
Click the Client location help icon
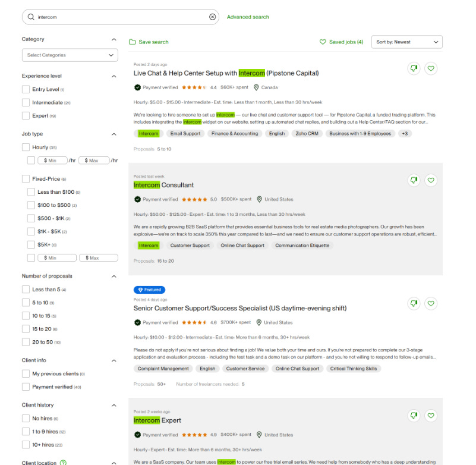pos(63,463)
